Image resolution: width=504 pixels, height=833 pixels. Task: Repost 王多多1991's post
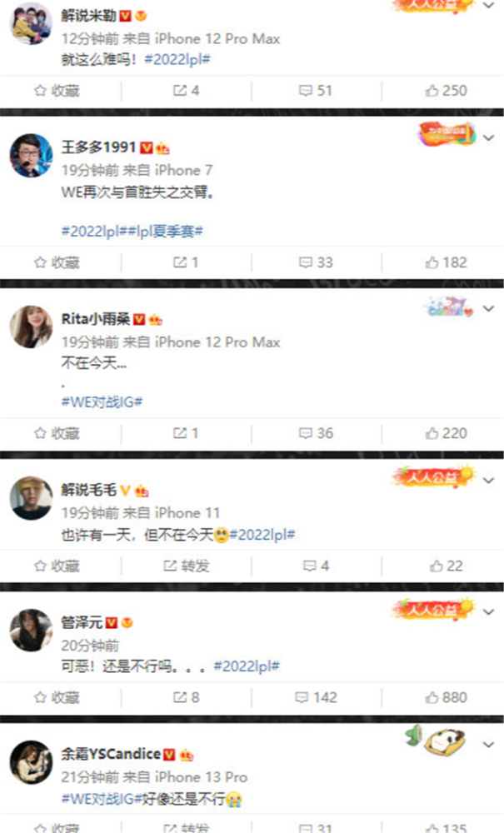pyautogui.click(x=186, y=262)
